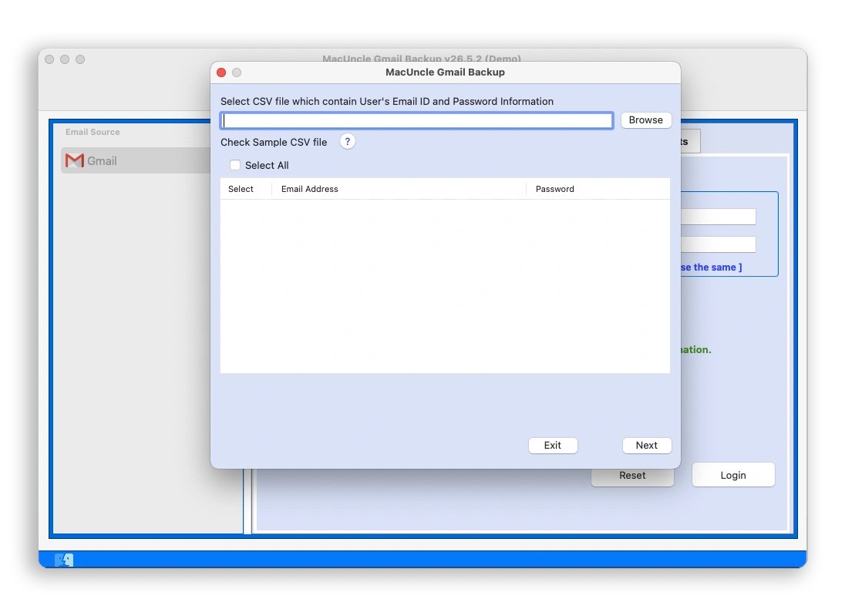
Task: Browse for a CSV file
Action: click(x=645, y=120)
